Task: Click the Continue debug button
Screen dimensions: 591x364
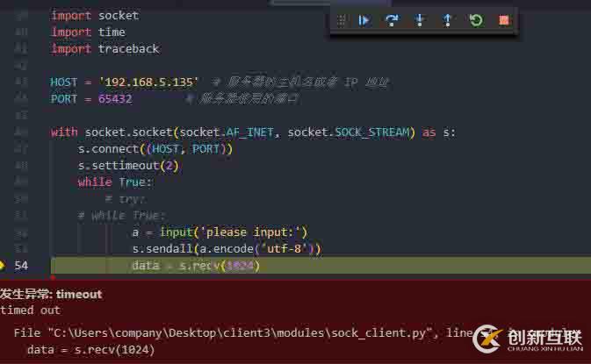Action: 364,20
